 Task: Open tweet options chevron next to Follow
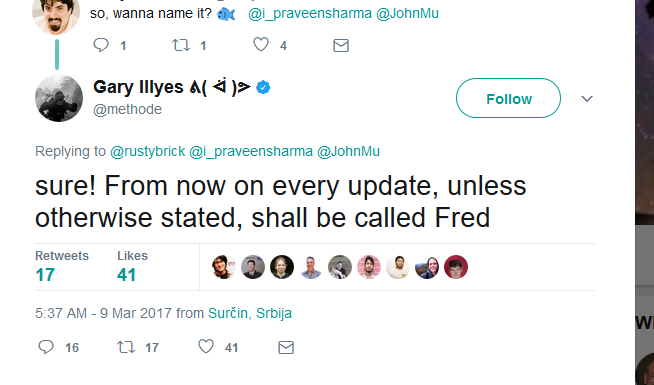[587, 99]
